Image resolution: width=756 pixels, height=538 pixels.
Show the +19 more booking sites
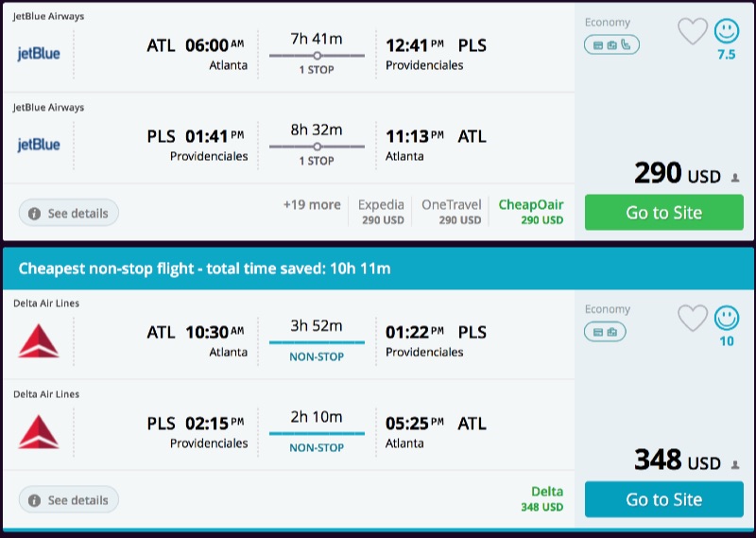coord(312,205)
